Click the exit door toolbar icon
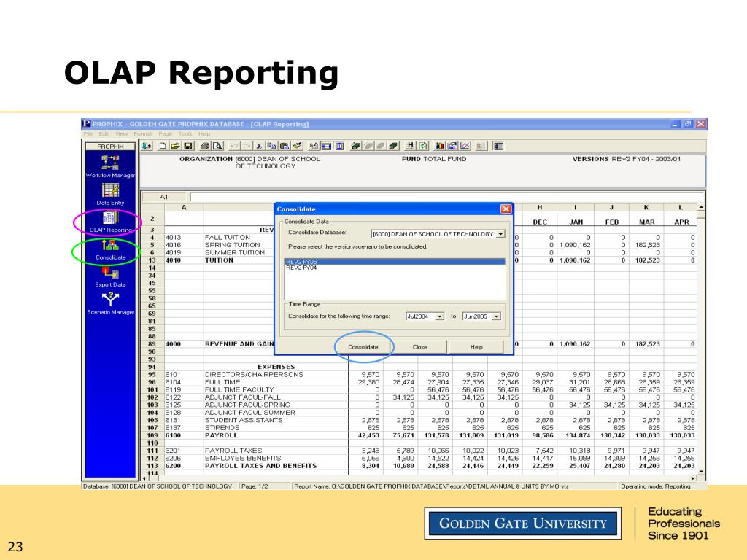The width and height of the screenshot is (747, 560). (146, 146)
